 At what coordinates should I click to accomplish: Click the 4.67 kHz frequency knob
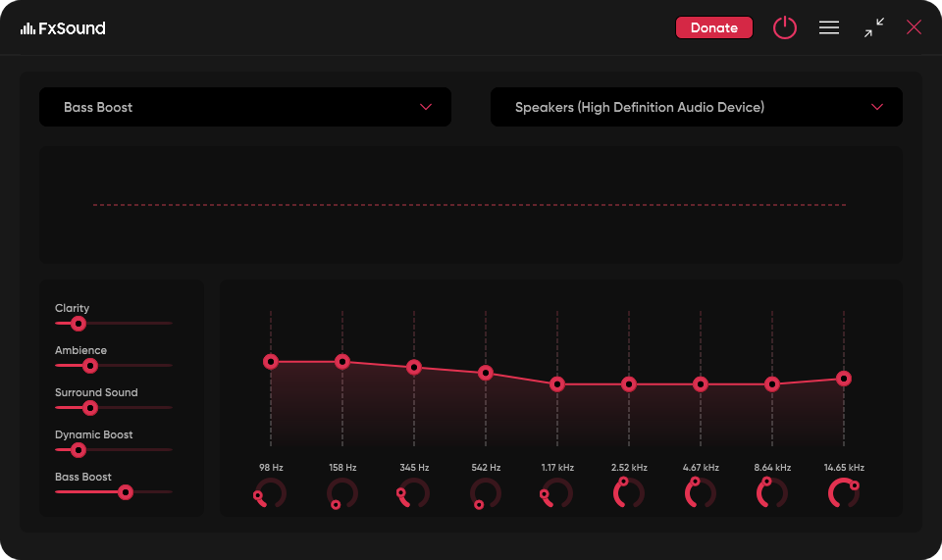[701, 493]
